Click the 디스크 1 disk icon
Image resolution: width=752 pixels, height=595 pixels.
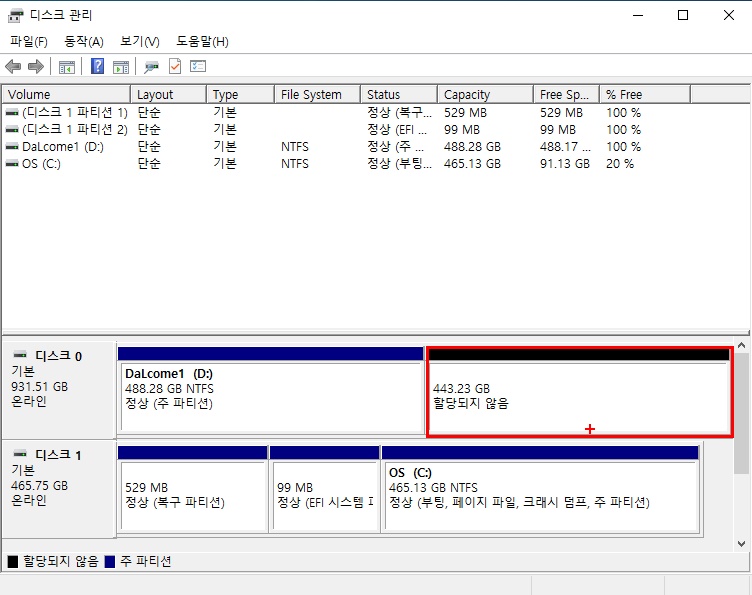click(x=20, y=454)
